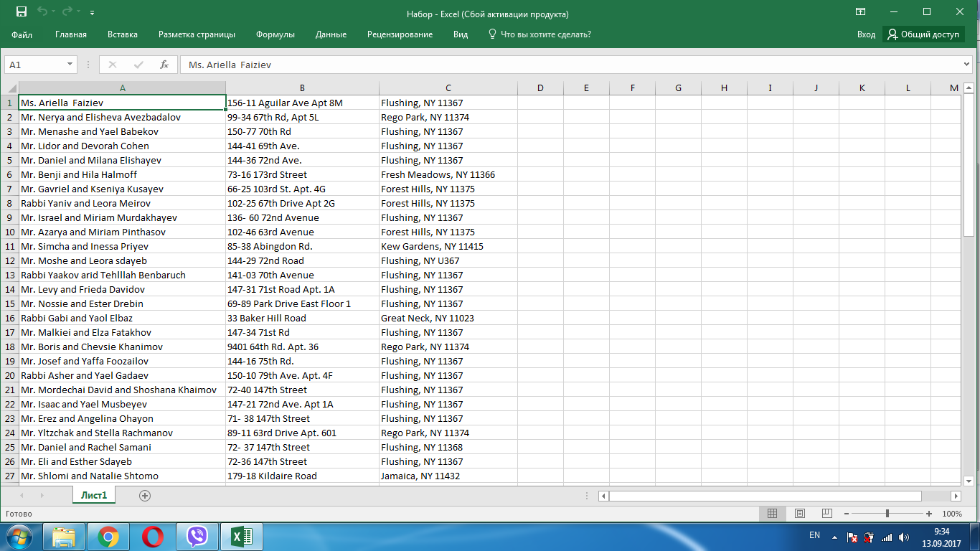The height and width of the screenshot is (551, 980).
Task: Open Google Chrome from the taskbar
Action: tap(108, 537)
